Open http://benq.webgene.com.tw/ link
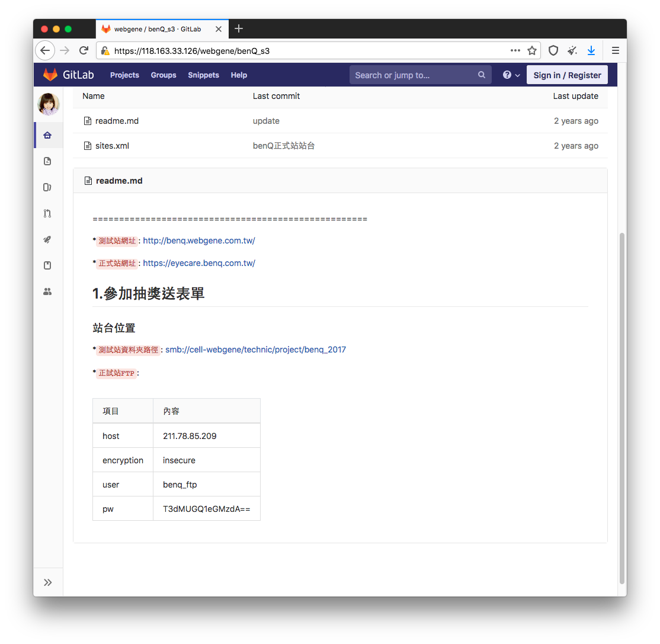Screen dimensions: 660x644 [198, 241]
